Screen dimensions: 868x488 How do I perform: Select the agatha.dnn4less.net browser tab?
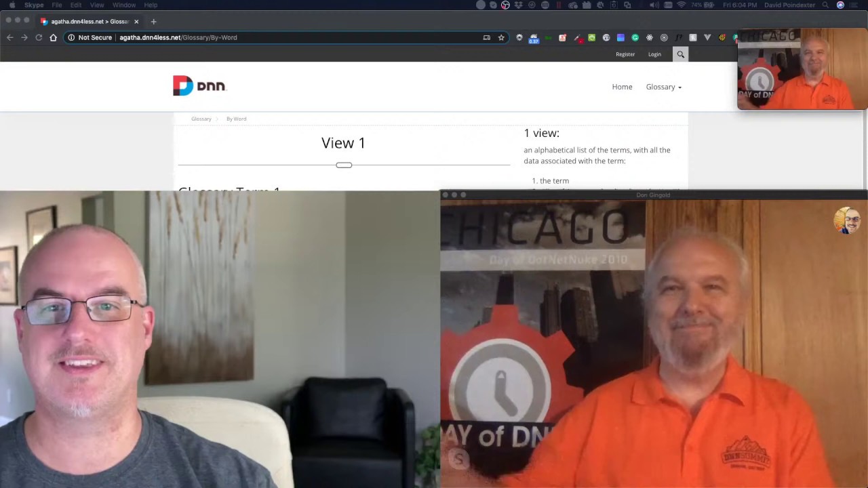click(88, 22)
